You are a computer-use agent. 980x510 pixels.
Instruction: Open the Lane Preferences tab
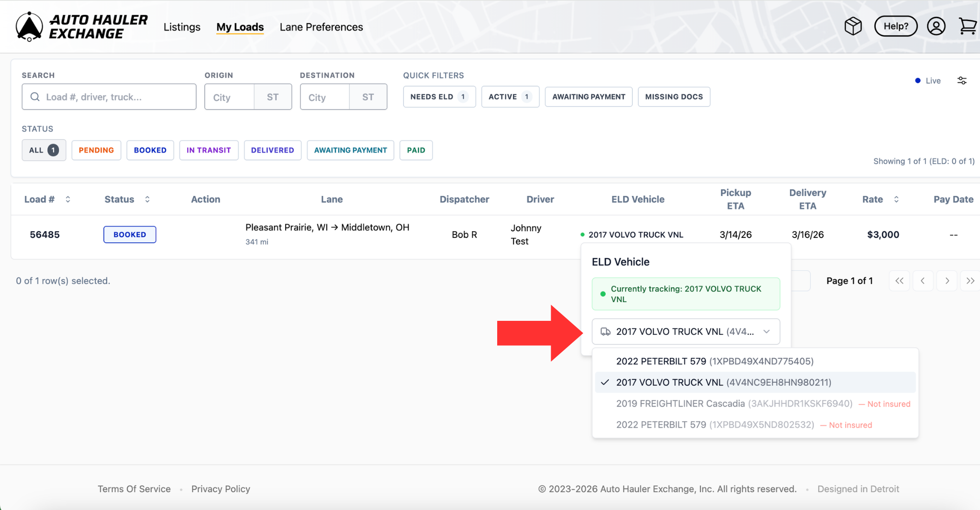[321, 27]
